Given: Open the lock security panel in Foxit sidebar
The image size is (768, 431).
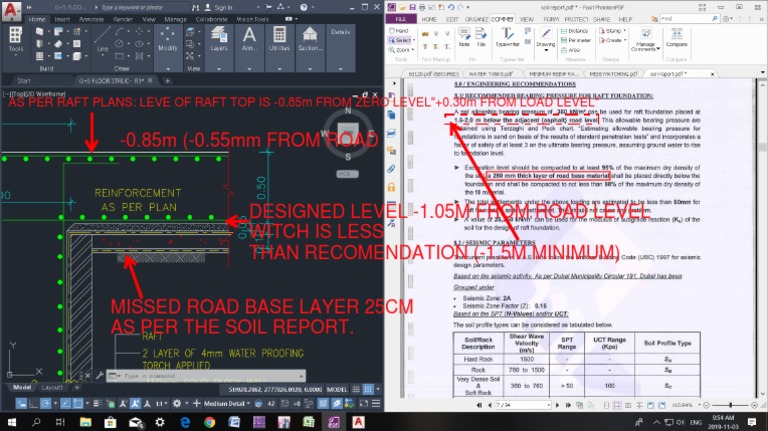Looking at the screenshot, I should [x=391, y=187].
